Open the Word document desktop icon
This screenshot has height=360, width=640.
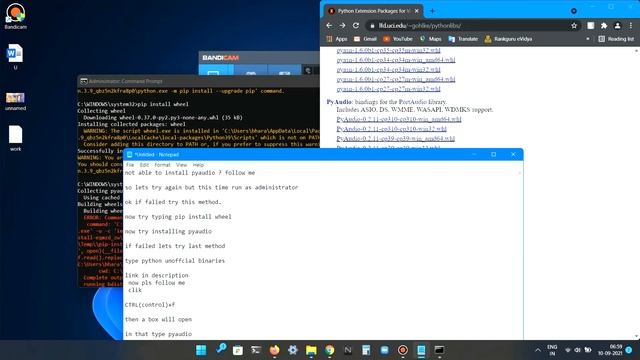pos(16,57)
